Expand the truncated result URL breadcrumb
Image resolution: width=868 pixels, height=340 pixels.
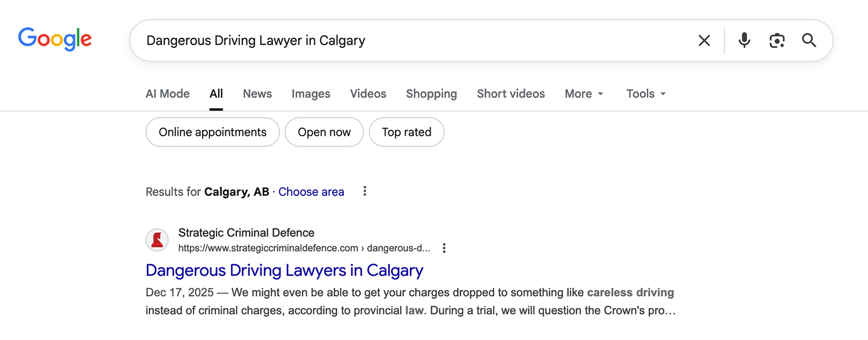(426, 247)
